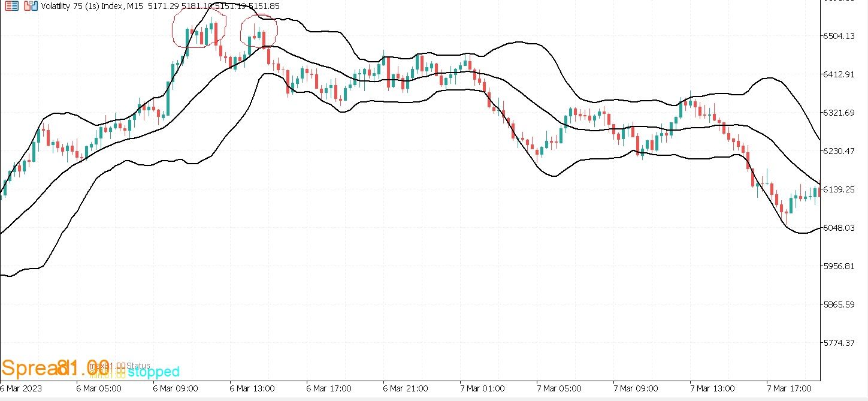Viewport: 868px width, 401px height.
Task: Select the 6 Mar 13:00 time label
Action: (252, 388)
